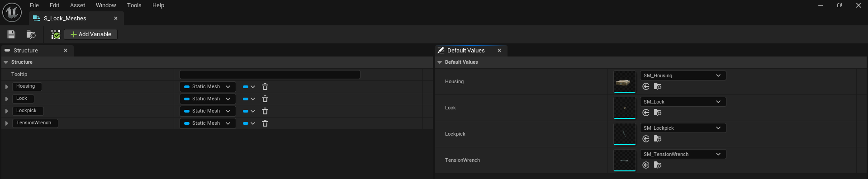Open the SM_Lock asset dropdown
868x179 pixels.
coord(683,102)
